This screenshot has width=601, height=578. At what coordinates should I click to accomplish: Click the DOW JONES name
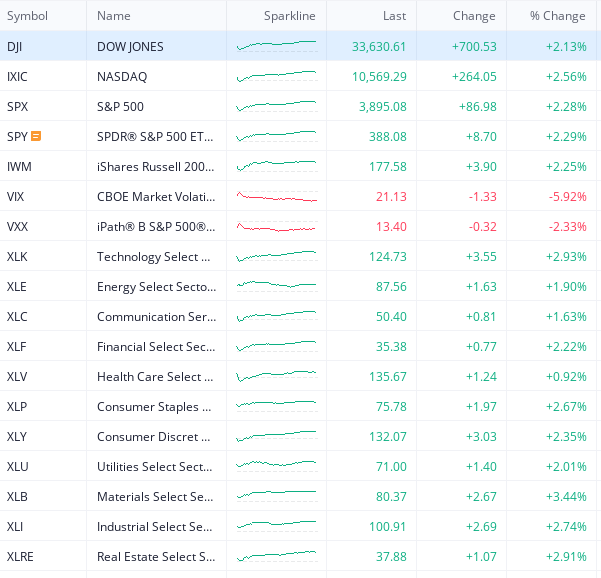[130, 47]
